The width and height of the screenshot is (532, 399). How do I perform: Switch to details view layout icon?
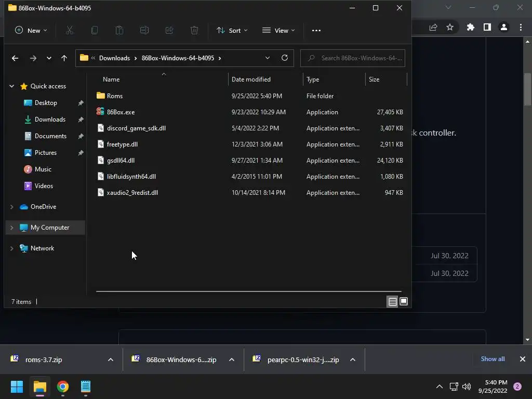[393, 301]
